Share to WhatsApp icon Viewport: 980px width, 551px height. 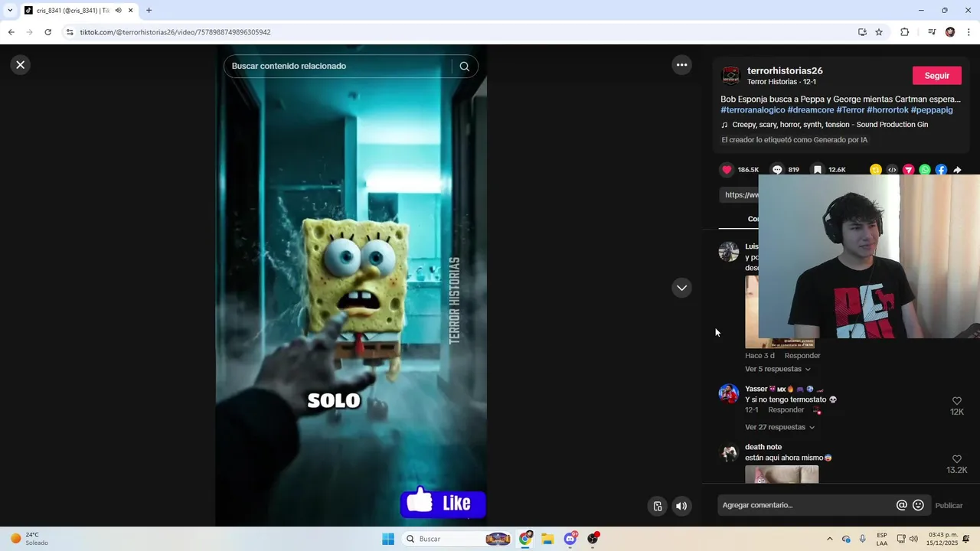coord(925,170)
